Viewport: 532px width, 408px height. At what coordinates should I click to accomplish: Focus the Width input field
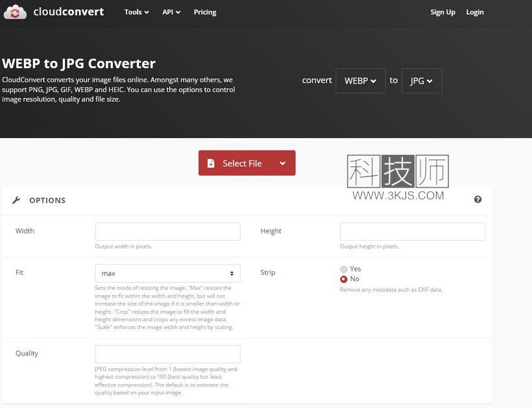tap(167, 232)
